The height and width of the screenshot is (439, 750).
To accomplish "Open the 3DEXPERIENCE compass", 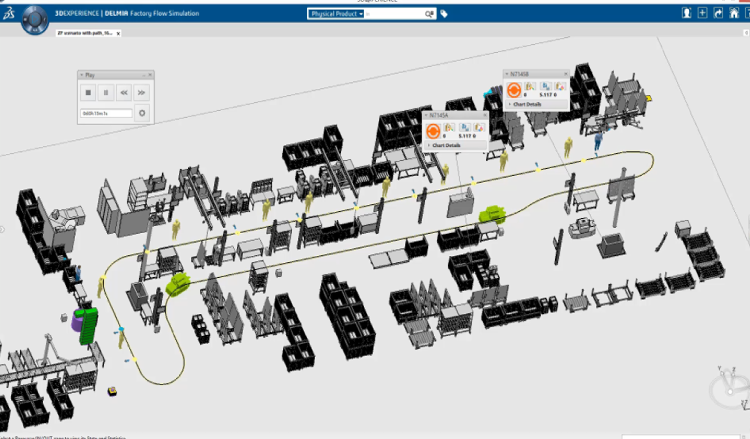I will (x=35, y=16).
